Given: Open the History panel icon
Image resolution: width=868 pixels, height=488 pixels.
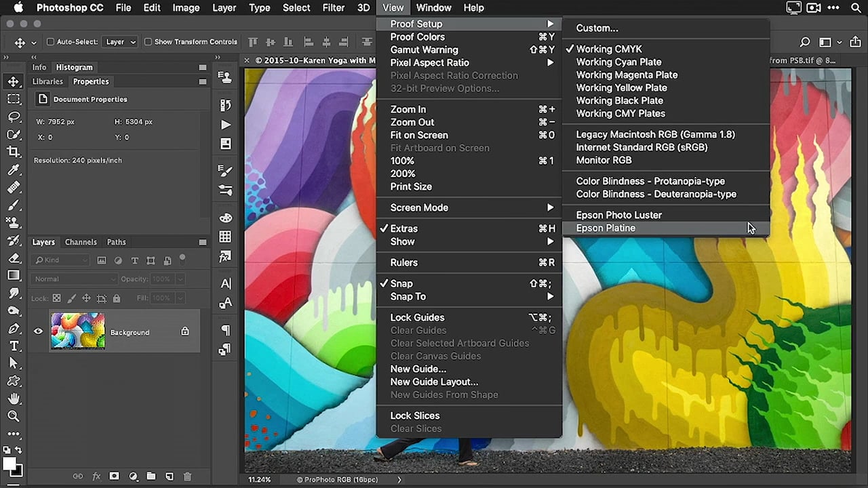Looking at the screenshot, I should coord(225,105).
